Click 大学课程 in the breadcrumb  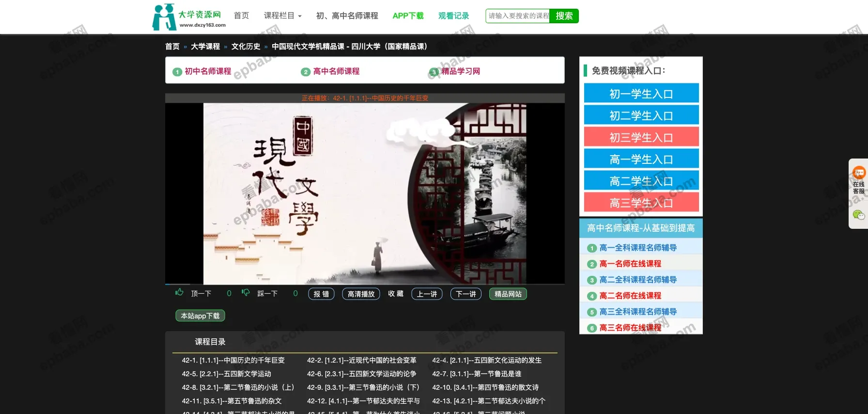tap(205, 47)
